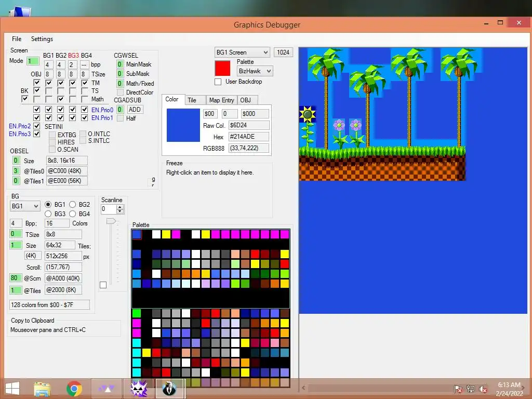This screenshot has width=532, height=399.
Task: Click the EN.Prio2 blue label
Action: coord(20,126)
